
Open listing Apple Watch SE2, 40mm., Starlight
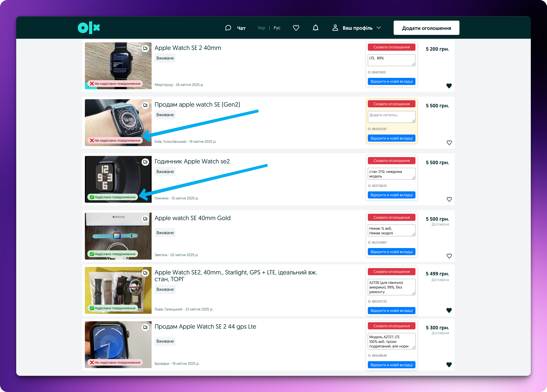pyautogui.click(x=236, y=276)
